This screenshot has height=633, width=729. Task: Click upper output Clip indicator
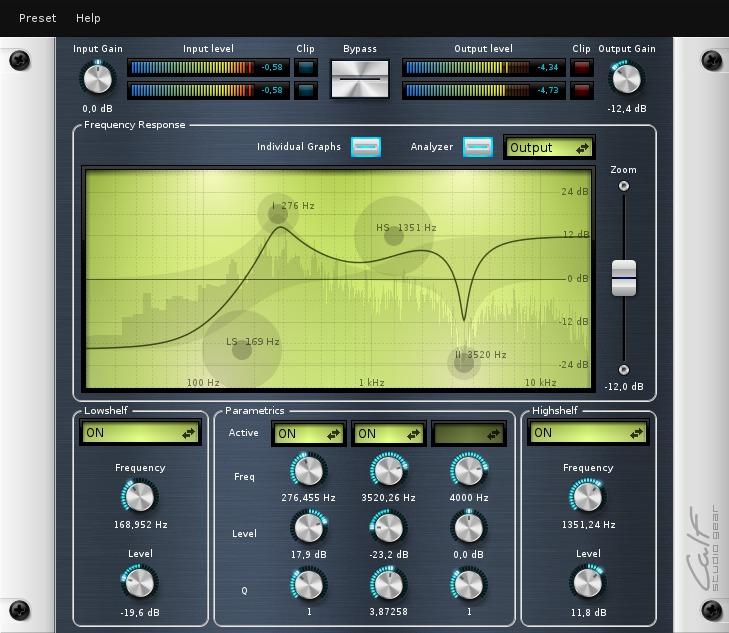point(582,67)
